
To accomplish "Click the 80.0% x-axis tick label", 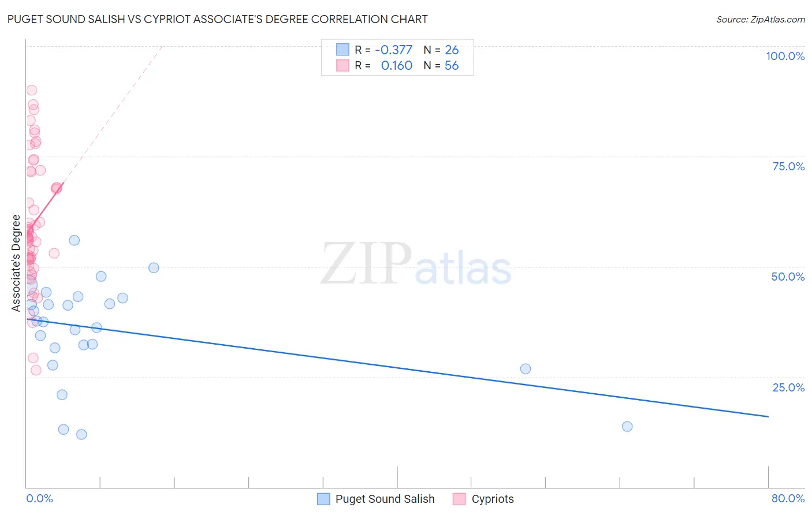I will pyautogui.click(x=788, y=498).
